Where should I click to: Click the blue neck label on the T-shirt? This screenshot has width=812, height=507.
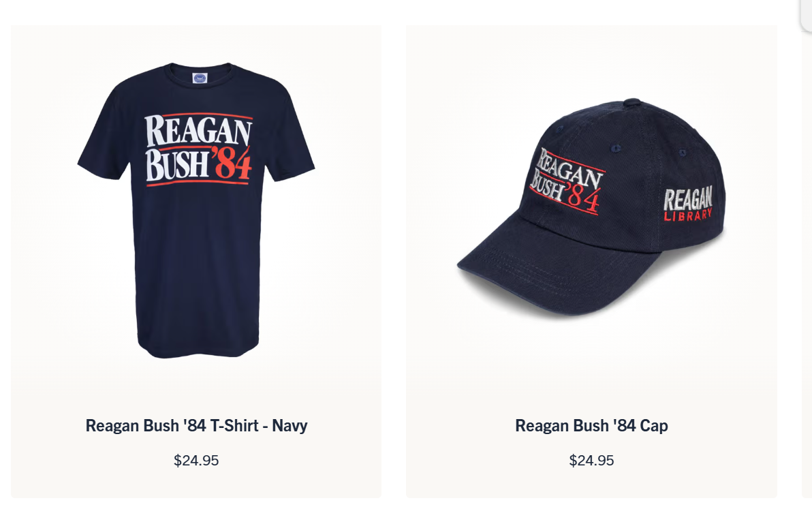point(200,78)
